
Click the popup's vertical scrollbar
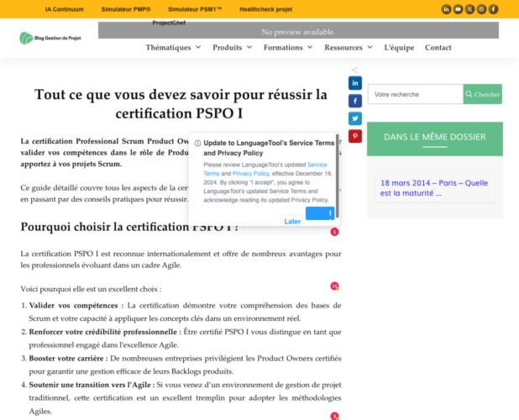[338, 177]
